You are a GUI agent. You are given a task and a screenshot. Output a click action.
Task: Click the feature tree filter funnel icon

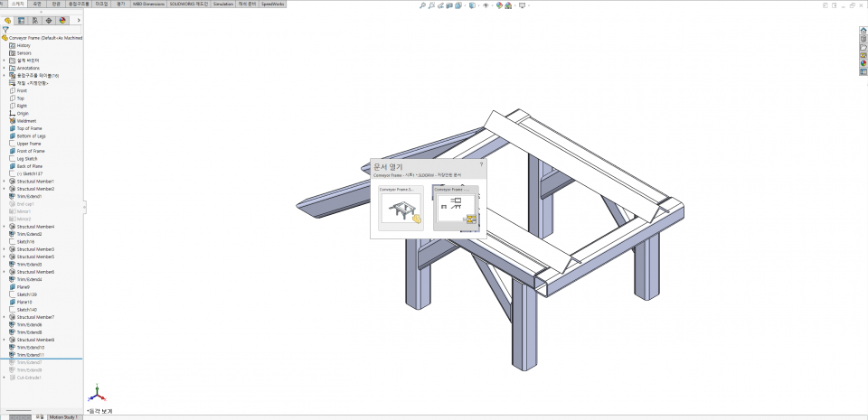(x=5, y=29)
